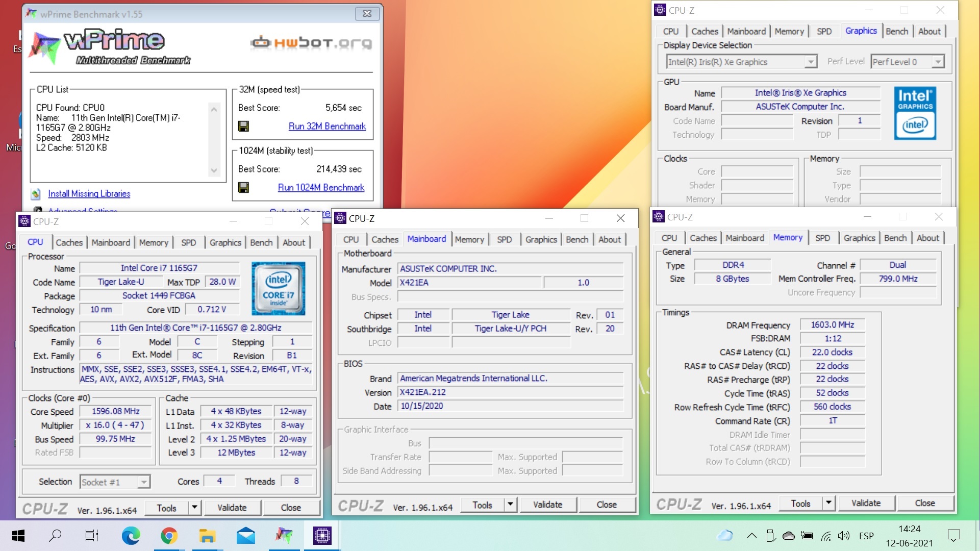The height and width of the screenshot is (551, 980).
Task: Launch Microsoft Edge from taskbar
Action: point(131,536)
